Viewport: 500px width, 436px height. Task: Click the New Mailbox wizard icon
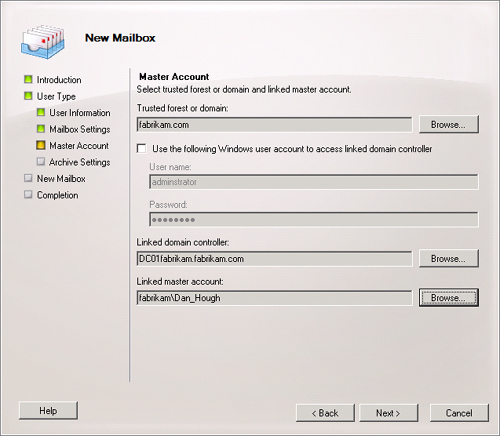[x=43, y=42]
